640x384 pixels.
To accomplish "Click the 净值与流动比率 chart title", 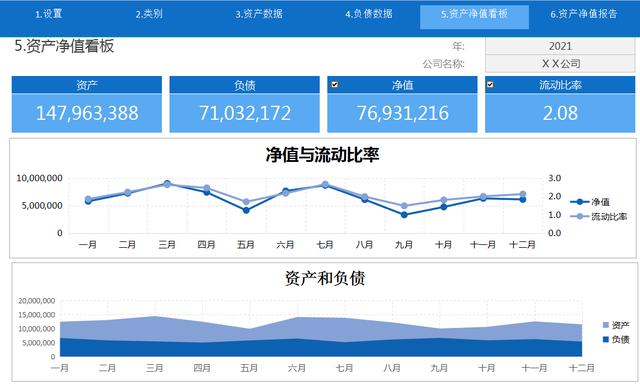I will (x=322, y=155).
